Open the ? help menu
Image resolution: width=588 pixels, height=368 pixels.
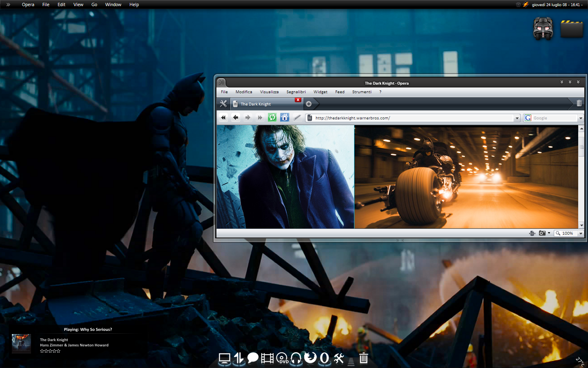[380, 92]
